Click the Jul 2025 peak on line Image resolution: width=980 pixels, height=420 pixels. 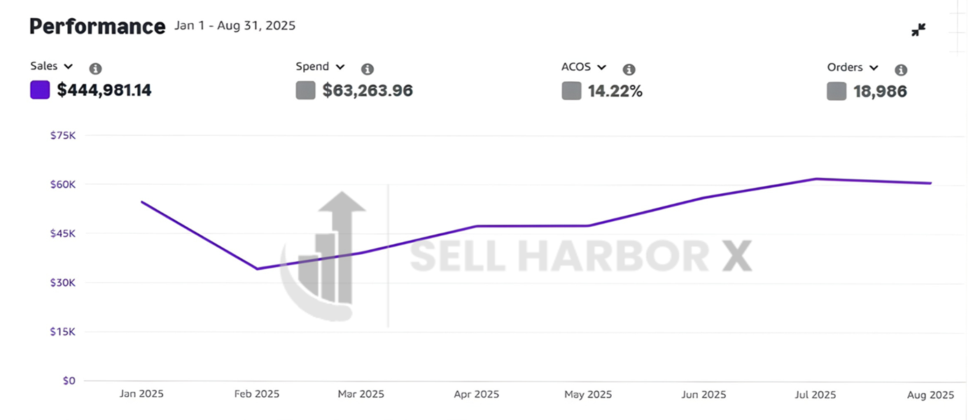(x=816, y=178)
